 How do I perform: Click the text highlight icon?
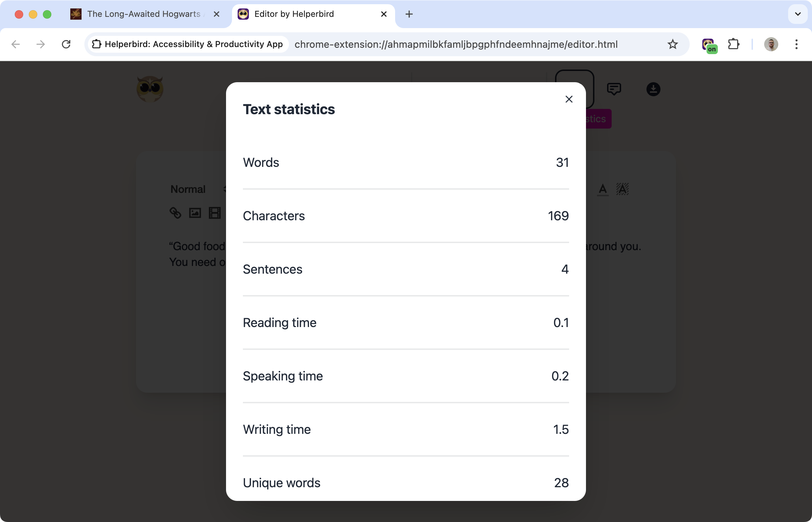click(x=622, y=189)
